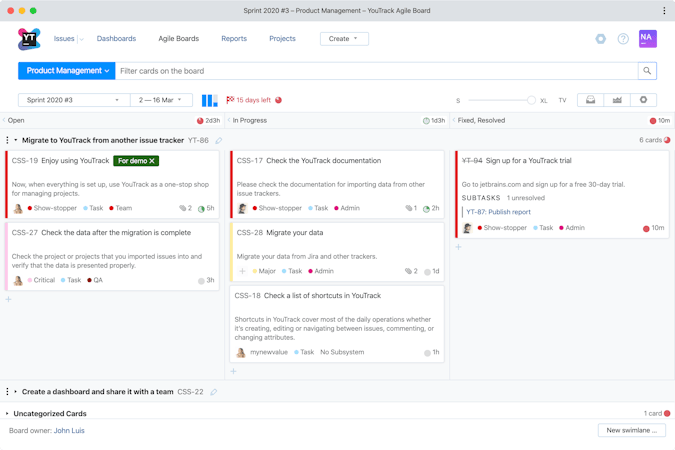Click edit pencil next to YT-86 swimlane
The image size is (675, 450).
tap(219, 140)
